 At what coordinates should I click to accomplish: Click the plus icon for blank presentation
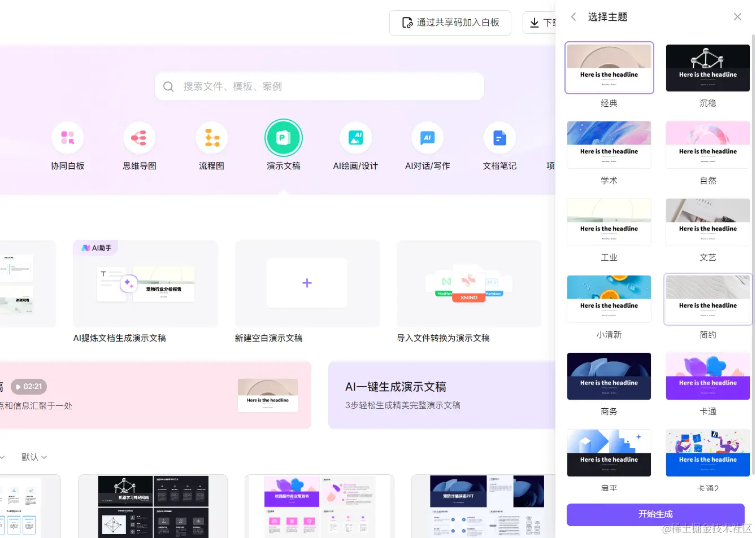(x=307, y=283)
